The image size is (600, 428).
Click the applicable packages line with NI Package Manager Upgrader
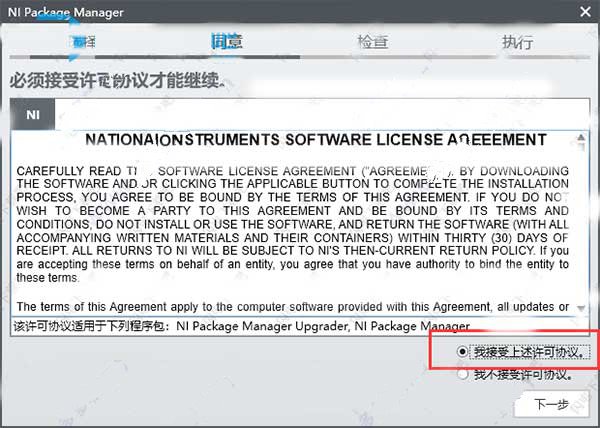pyautogui.click(x=242, y=326)
